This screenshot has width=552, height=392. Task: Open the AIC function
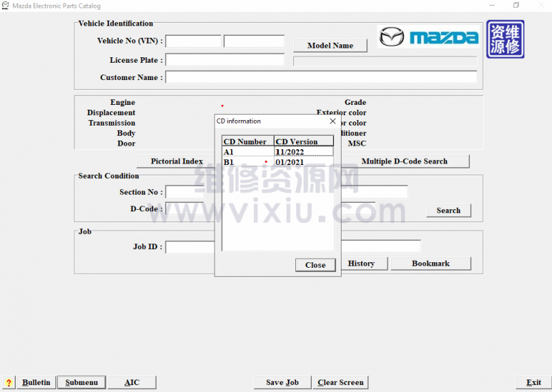click(132, 382)
